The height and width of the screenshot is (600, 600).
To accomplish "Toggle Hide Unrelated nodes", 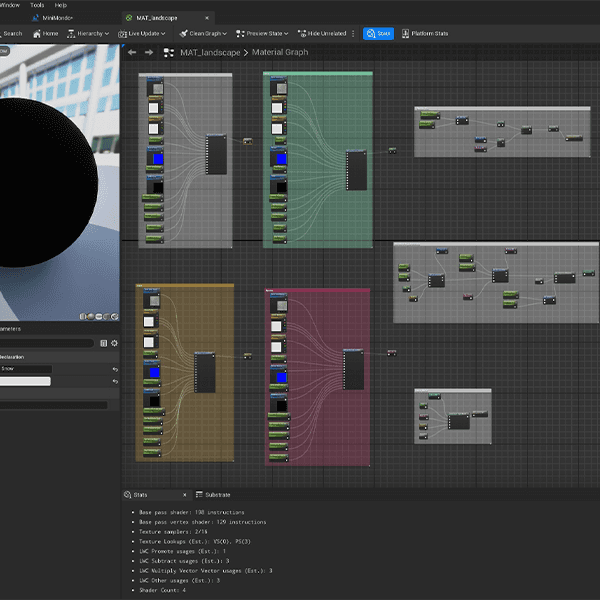I will click(321, 33).
